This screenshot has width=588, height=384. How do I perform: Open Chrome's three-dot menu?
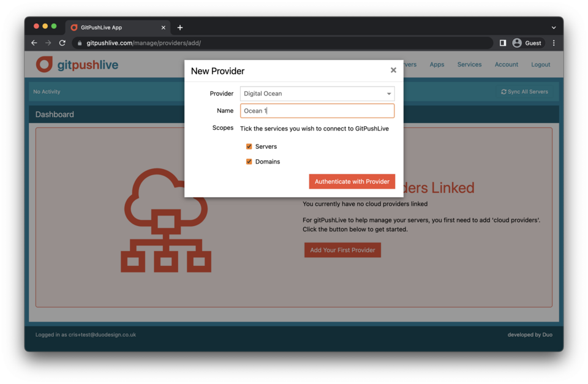point(554,43)
